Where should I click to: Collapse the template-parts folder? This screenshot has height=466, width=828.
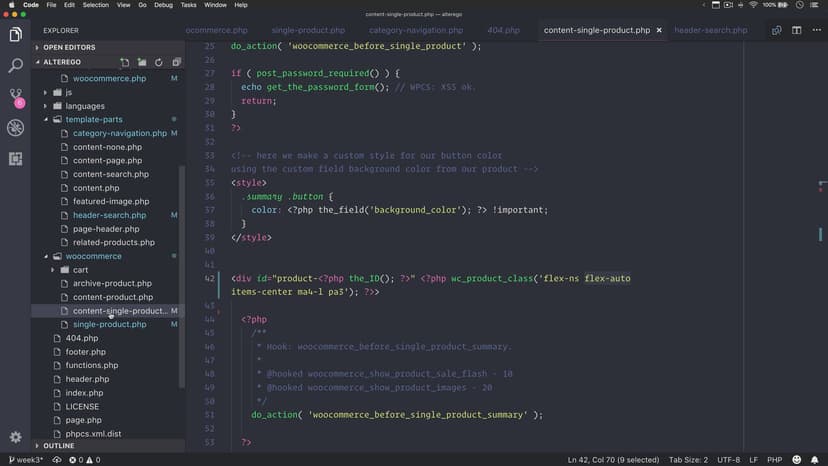click(x=94, y=120)
